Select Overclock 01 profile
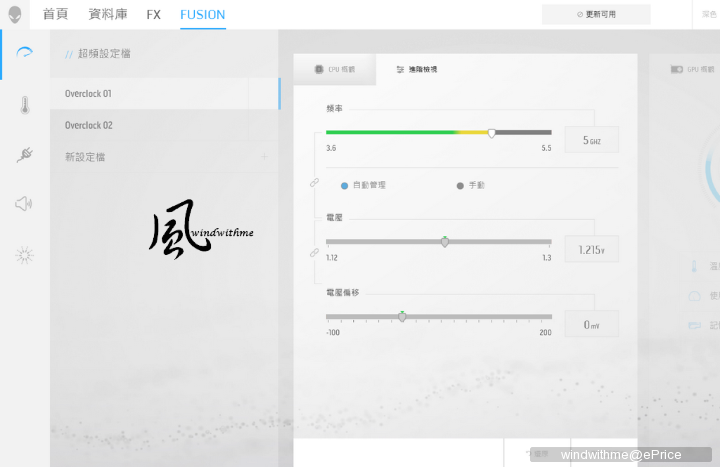The height and width of the screenshot is (467, 720). pos(164,94)
